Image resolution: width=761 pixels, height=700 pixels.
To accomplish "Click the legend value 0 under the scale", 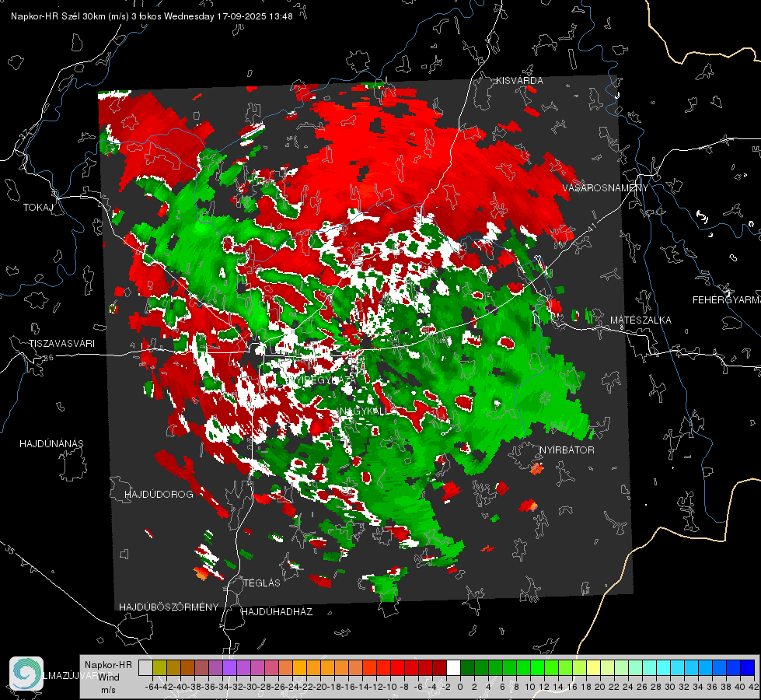I will [459, 687].
